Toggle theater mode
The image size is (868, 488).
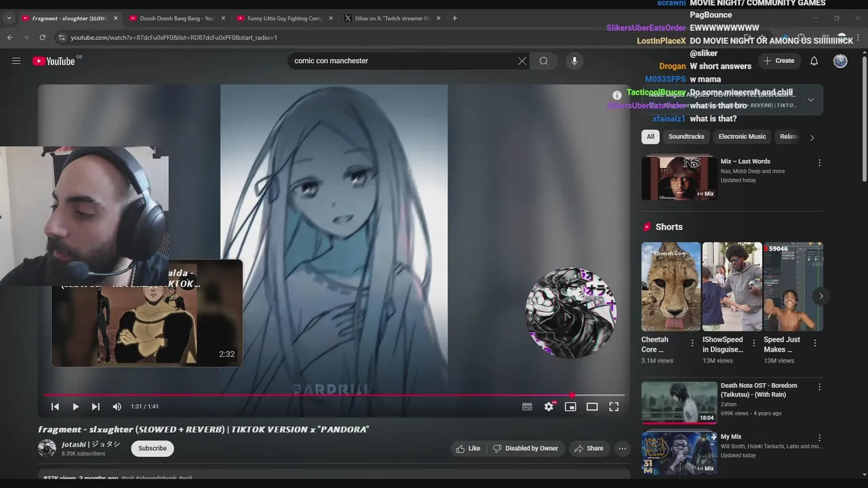coord(592,407)
